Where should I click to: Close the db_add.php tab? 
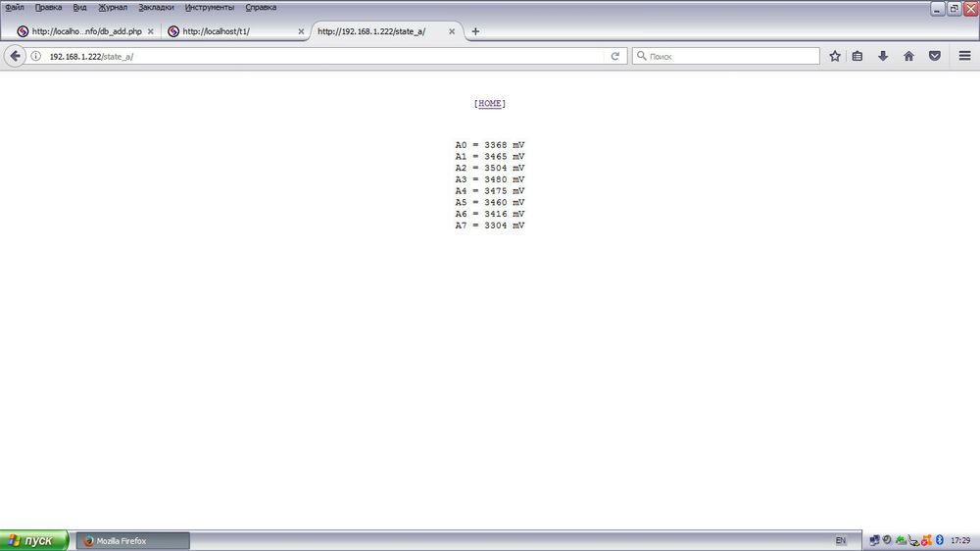click(x=151, y=31)
